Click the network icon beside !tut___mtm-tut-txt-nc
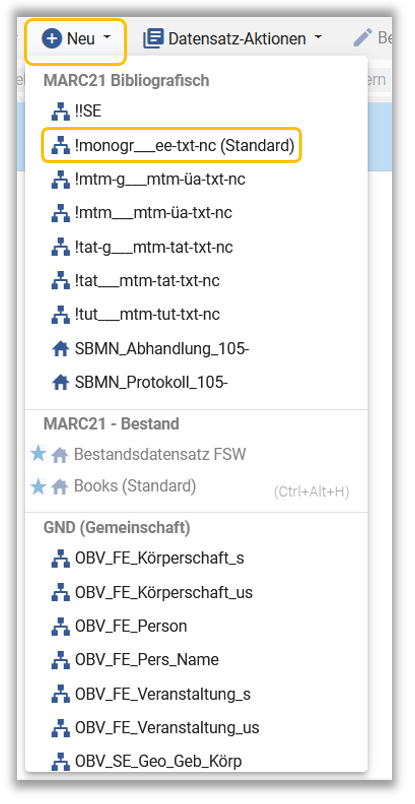 (61, 314)
